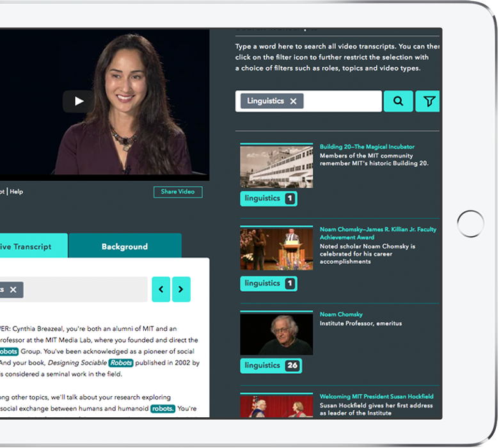Open Noam Chomsky portrait thumbnail
Image resolution: width=499 pixels, height=448 pixels.
(276, 333)
